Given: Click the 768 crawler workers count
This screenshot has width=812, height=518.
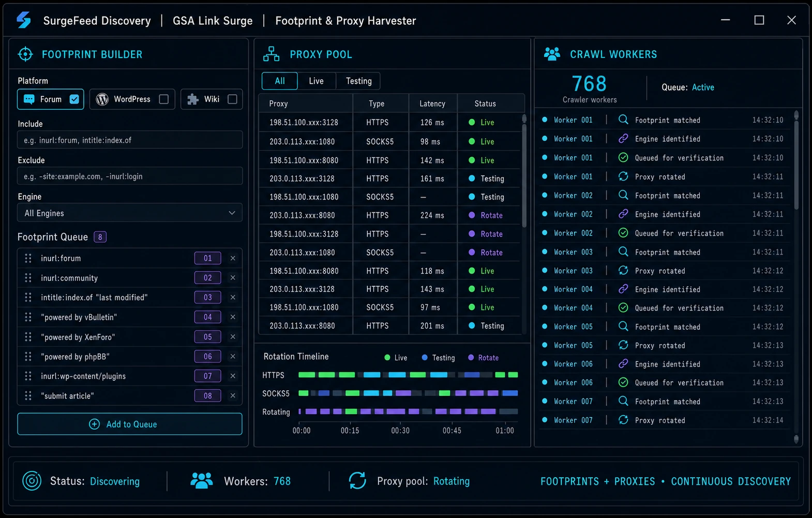Looking at the screenshot, I should pos(589,83).
